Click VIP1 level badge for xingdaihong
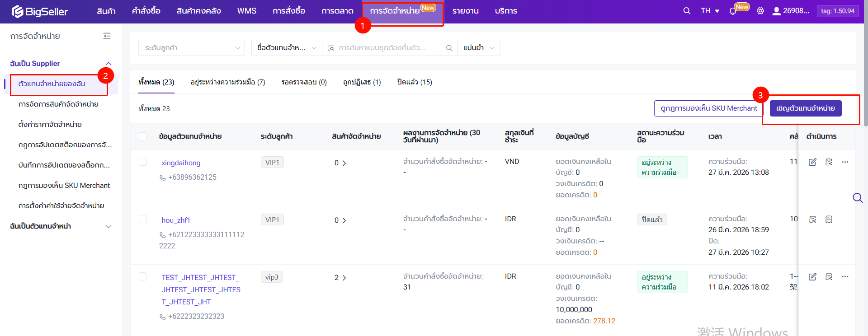The height and width of the screenshot is (336, 868). 272,163
